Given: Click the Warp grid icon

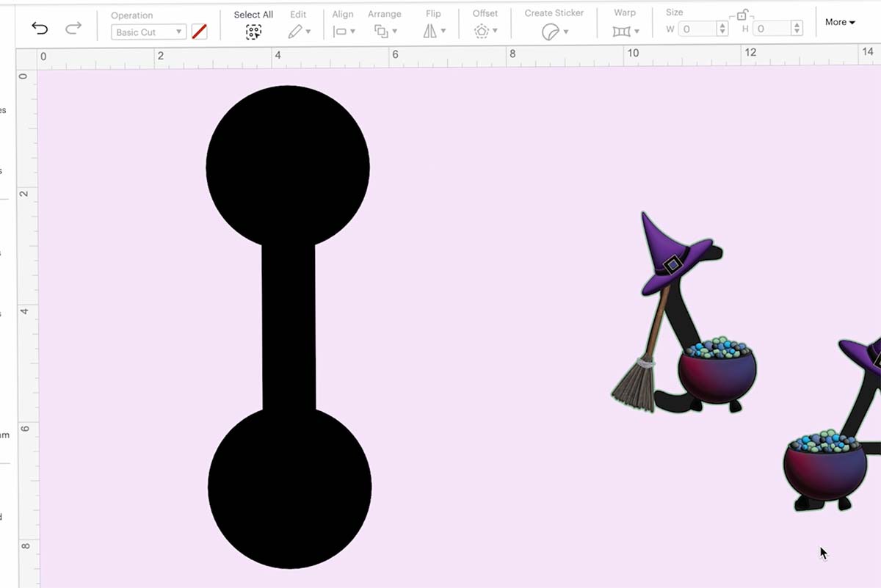Looking at the screenshot, I should (622, 32).
